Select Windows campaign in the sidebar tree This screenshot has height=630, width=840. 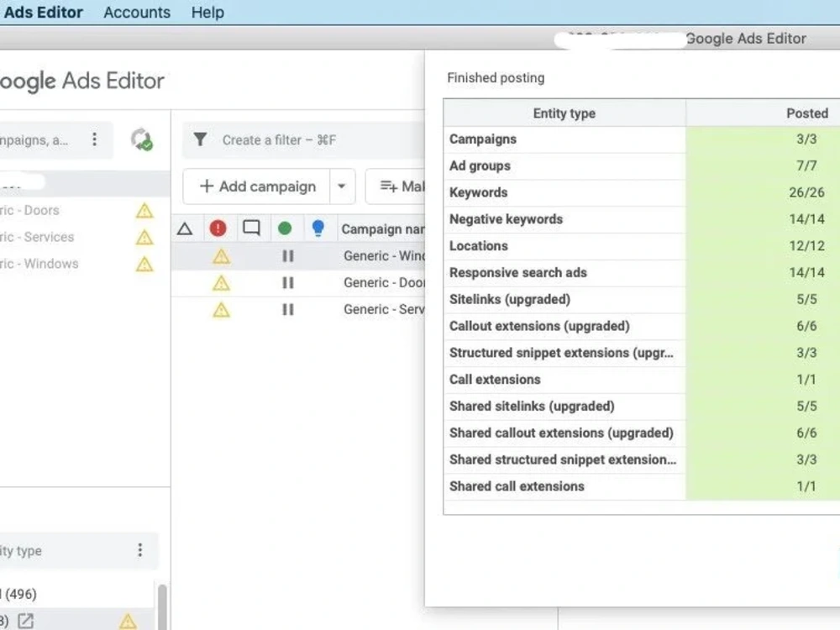point(39,264)
